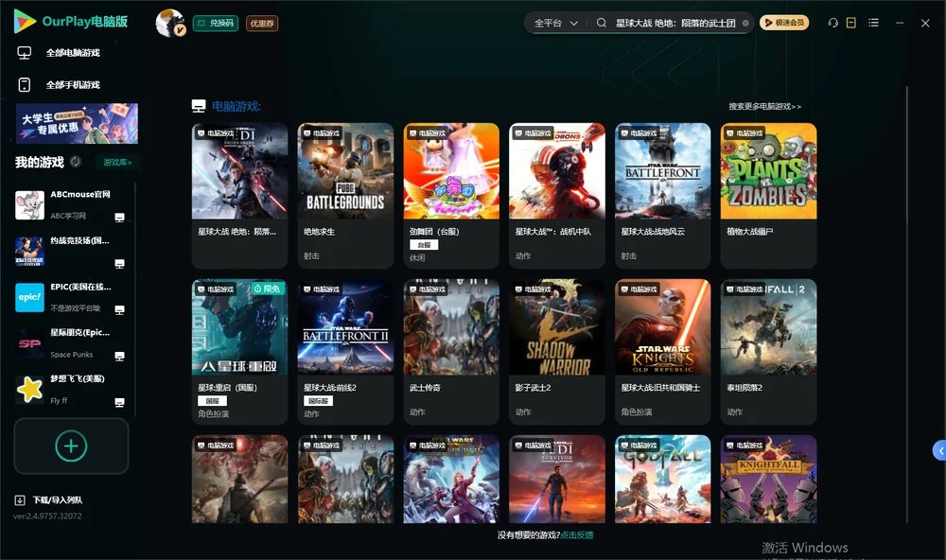This screenshot has width=946, height=560.
Task: Click the yellow square icon beside the headset
Action: tap(851, 23)
